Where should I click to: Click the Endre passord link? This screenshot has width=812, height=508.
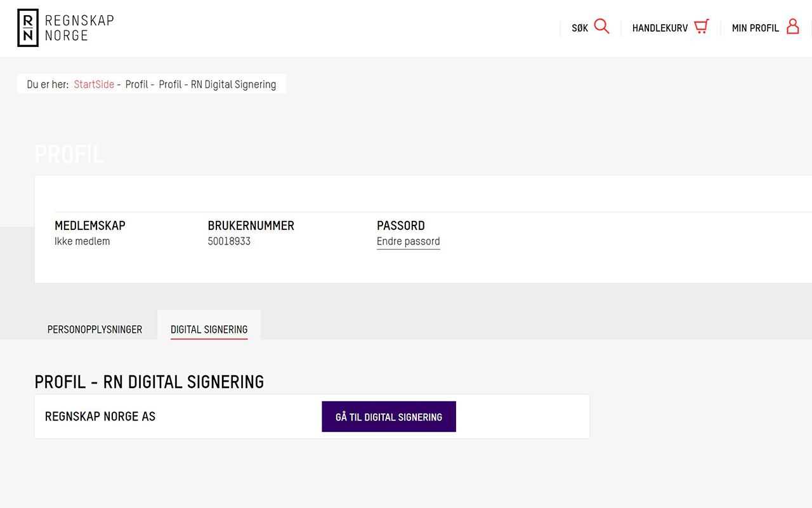pos(408,241)
